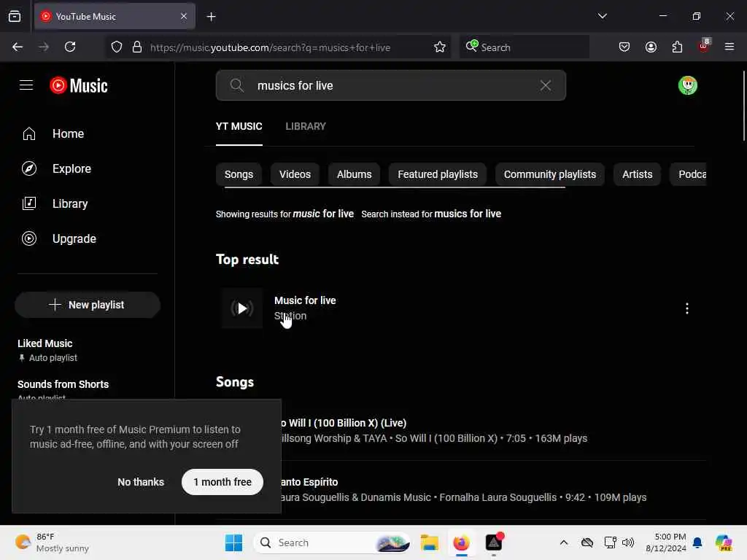Open the volume speaker tray icon
747x560 pixels.
pyautogui.click(x=628, y=542)
